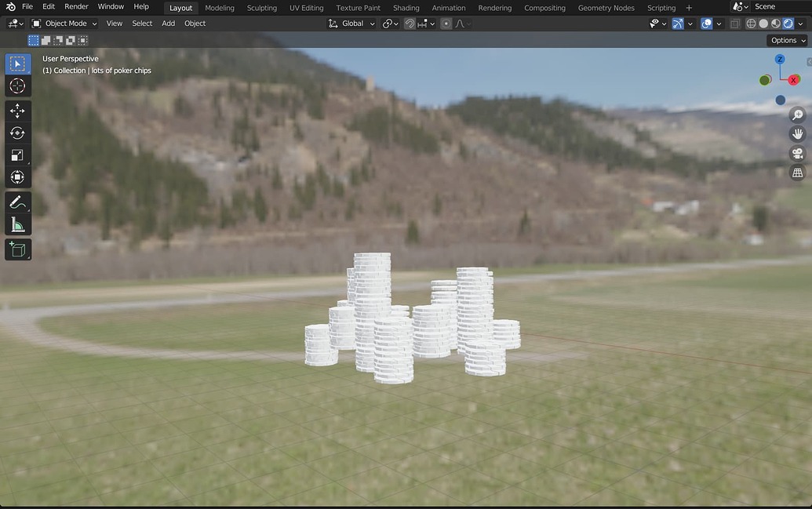Click the zoom magnifier navigation icon
Viewport: 812px width, 509px height.
click(798, 115)
